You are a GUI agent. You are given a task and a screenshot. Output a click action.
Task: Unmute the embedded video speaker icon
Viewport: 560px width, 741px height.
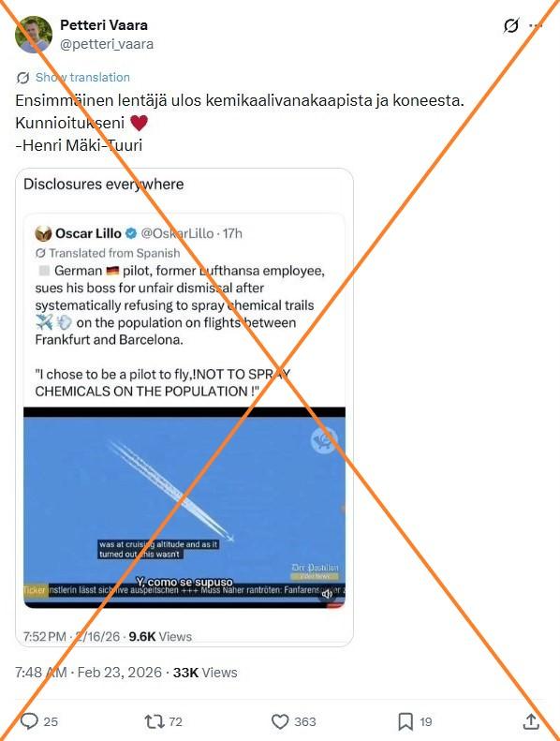tap(327, 594)
